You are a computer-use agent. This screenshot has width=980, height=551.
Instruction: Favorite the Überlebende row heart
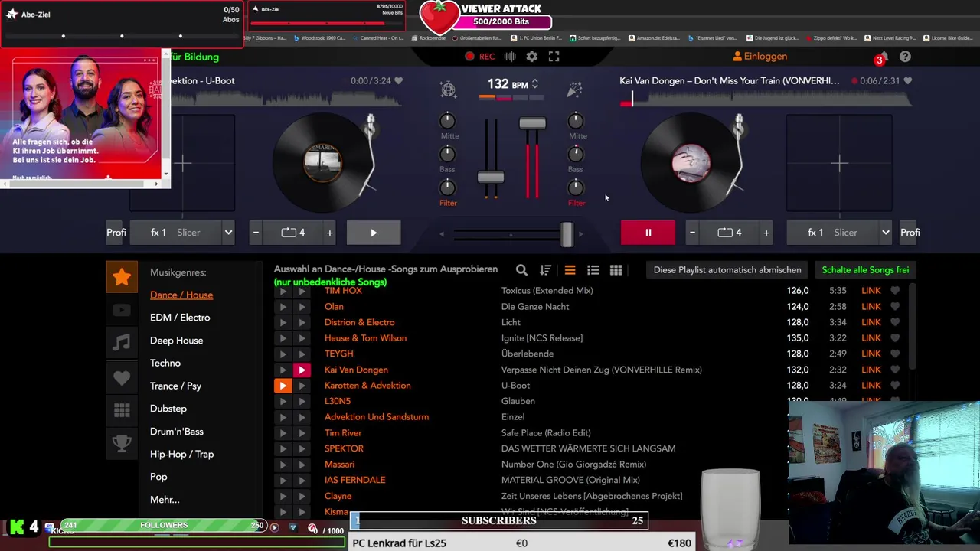pyautogui.click(x=894, y=354)
